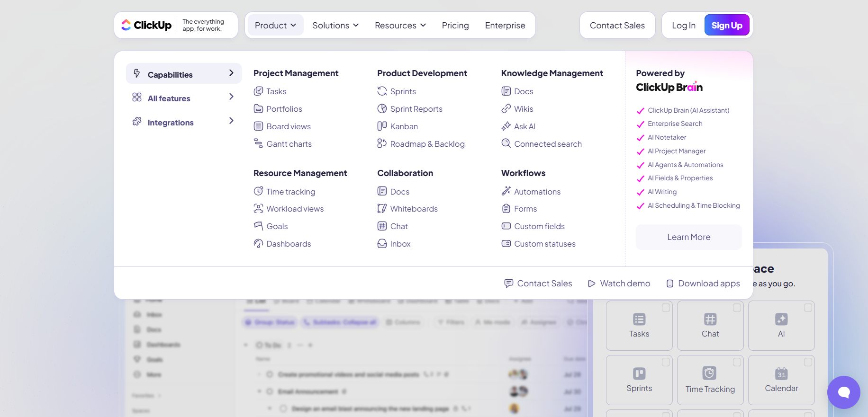The image size is (868, 417).
Task: Expand the Resources dropdown menu
Action: (x=400, y=26)
